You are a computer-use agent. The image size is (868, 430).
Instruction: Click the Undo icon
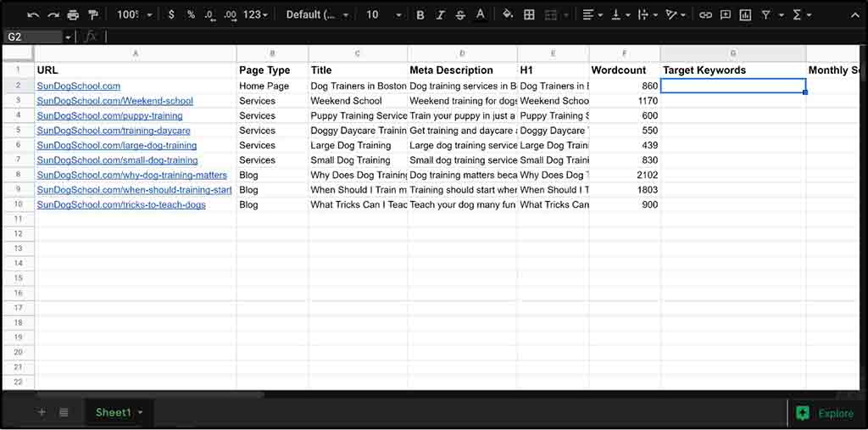(33, 14)
